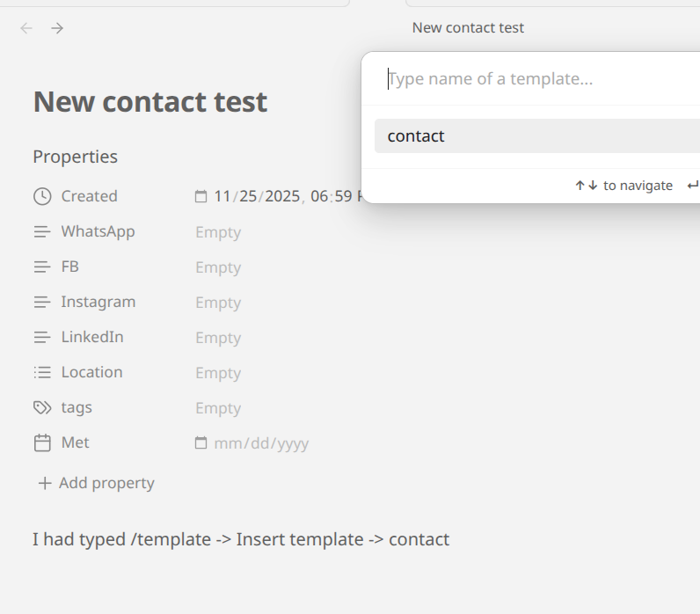This screenshot has width=700, height=614.
Task: Click the forward navigation arrow
Action: (x=57, y=28)
